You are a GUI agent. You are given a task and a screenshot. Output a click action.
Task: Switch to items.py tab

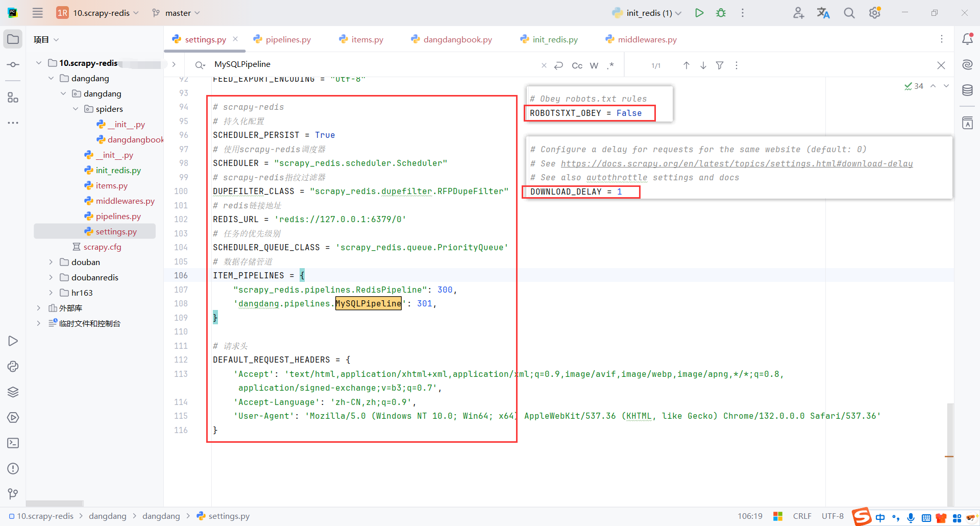[x=361, y=39]
